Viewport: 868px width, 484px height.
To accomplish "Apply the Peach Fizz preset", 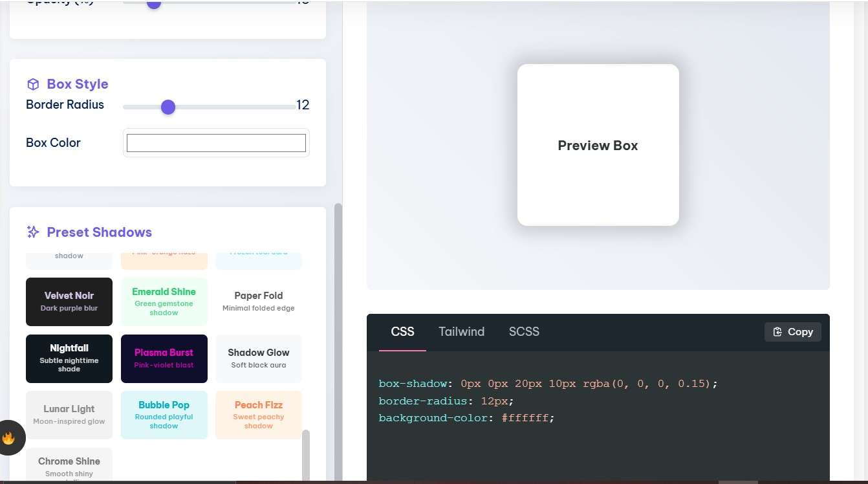I will point(259,415).
